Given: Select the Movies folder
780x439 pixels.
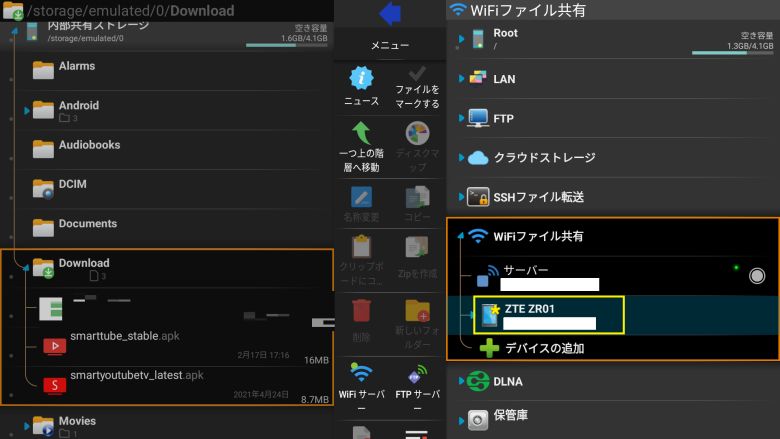Looking at the screenshot, I should coord(169,426).
